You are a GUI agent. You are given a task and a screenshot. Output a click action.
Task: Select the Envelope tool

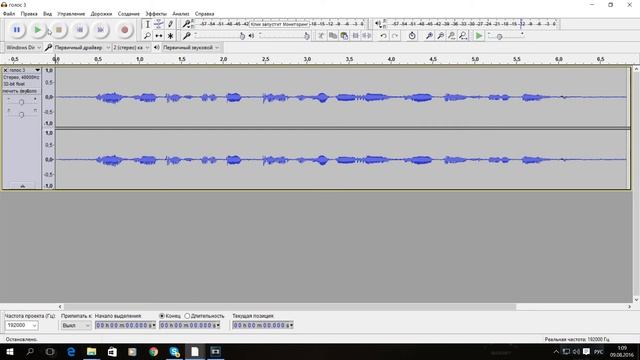(159, 24)
